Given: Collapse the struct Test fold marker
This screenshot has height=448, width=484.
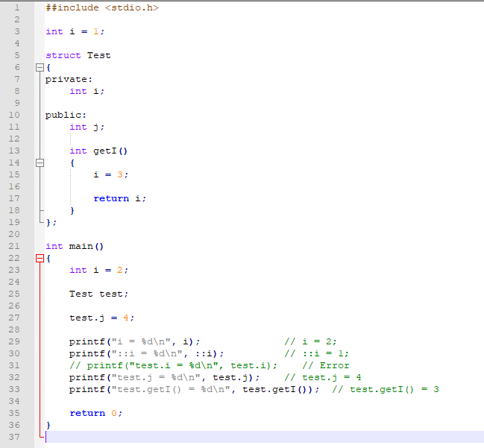Looking at the screenshot, I should (40, 67).
